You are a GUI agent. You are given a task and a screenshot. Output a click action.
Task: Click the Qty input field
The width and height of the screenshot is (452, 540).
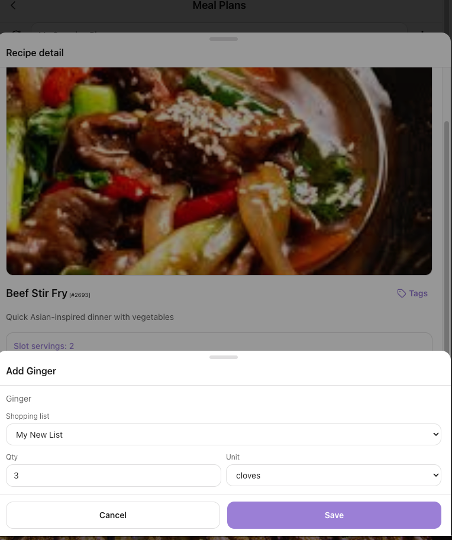(x=113, y=475)
